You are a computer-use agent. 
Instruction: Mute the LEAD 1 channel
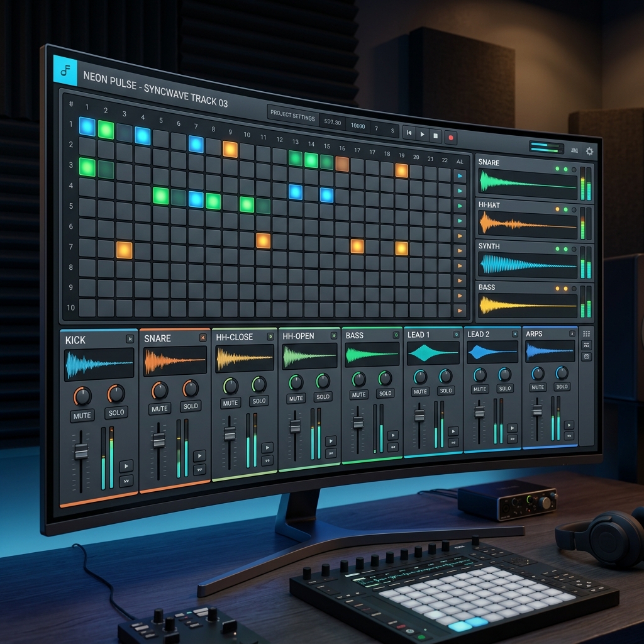(x=420, y=391)
